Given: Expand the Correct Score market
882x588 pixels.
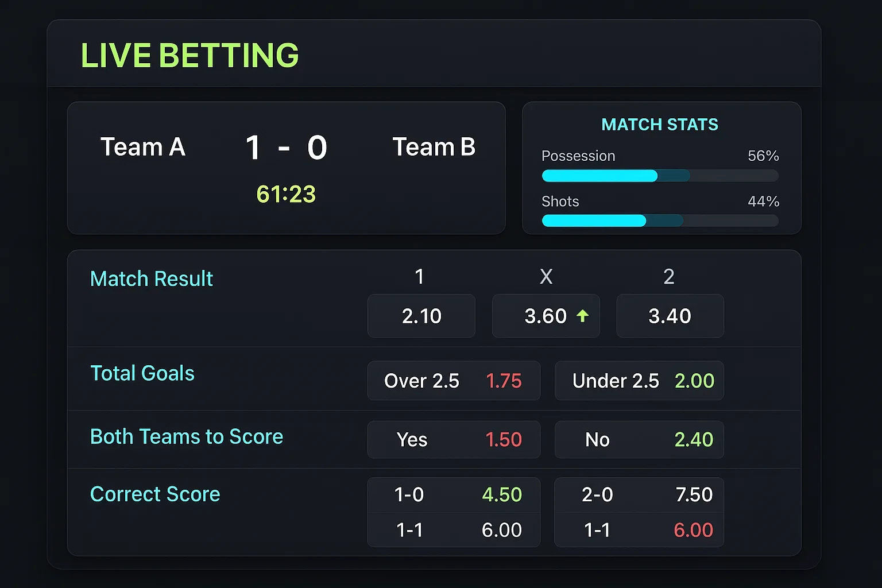Looking at the screenshot, I should point(155,494).
